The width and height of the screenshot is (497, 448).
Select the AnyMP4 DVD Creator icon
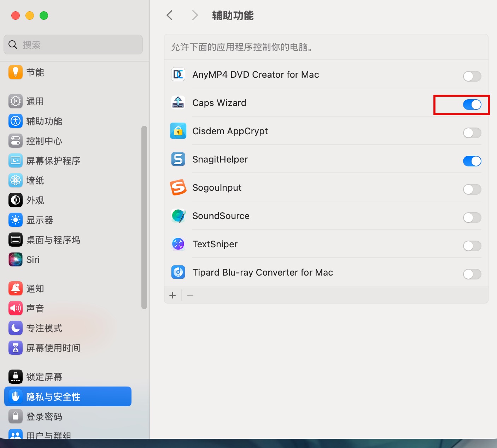178,75
